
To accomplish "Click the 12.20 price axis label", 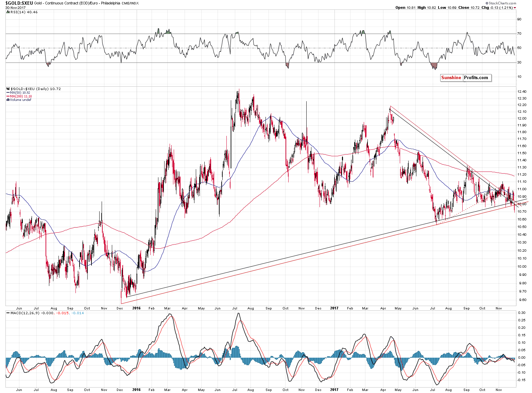I will point(522,105).
